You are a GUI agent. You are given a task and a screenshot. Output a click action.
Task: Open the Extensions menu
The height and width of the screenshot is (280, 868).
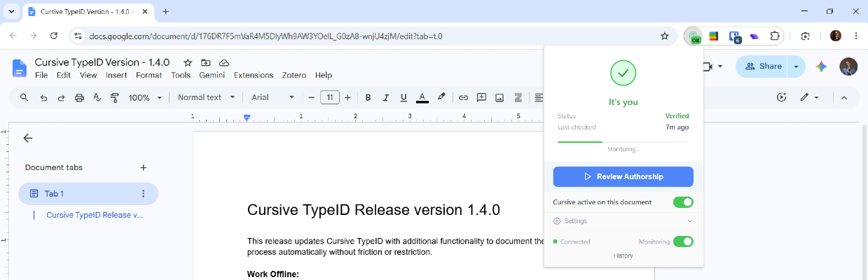pyautogui.click(x=254, y=76)
